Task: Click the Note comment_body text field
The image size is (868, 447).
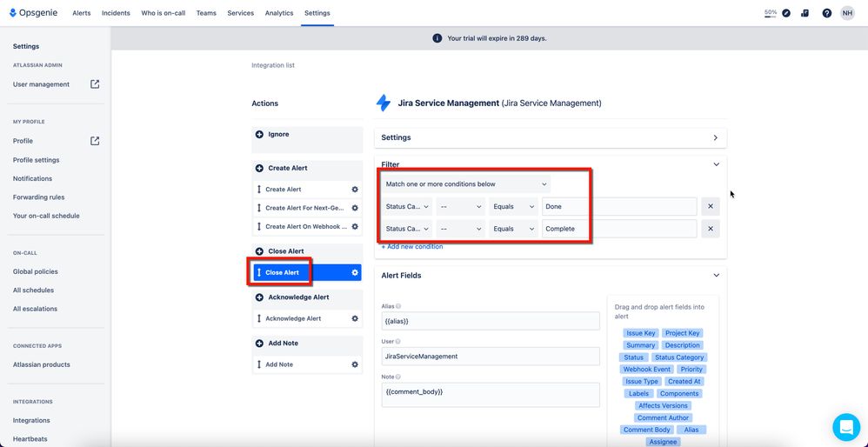Action: (x=491, y=395)
